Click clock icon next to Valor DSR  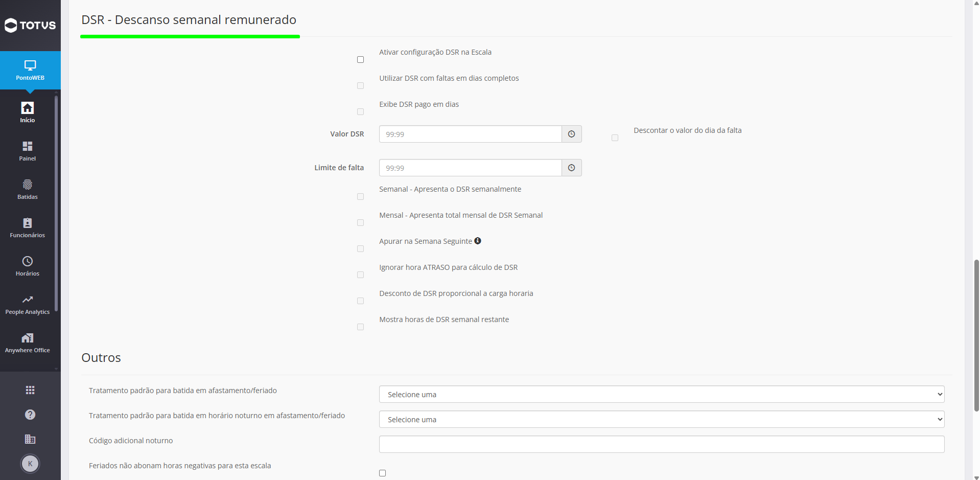coord(572,134)
